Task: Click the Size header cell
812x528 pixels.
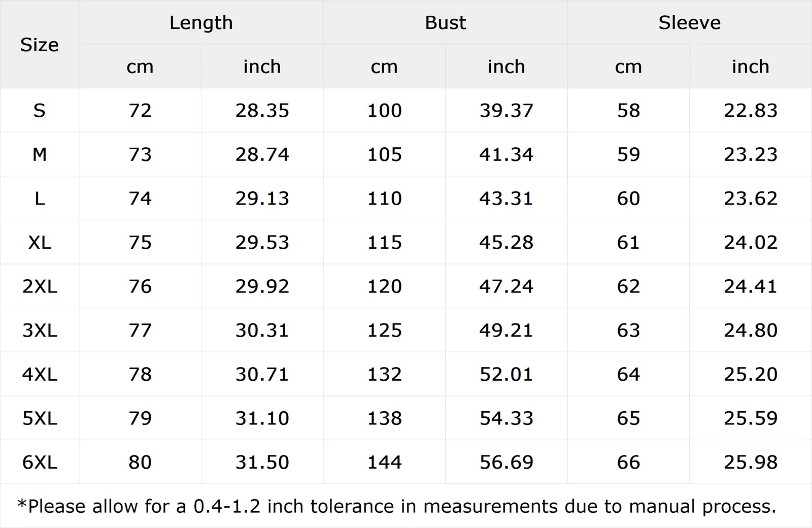Action: coord(40,45)
